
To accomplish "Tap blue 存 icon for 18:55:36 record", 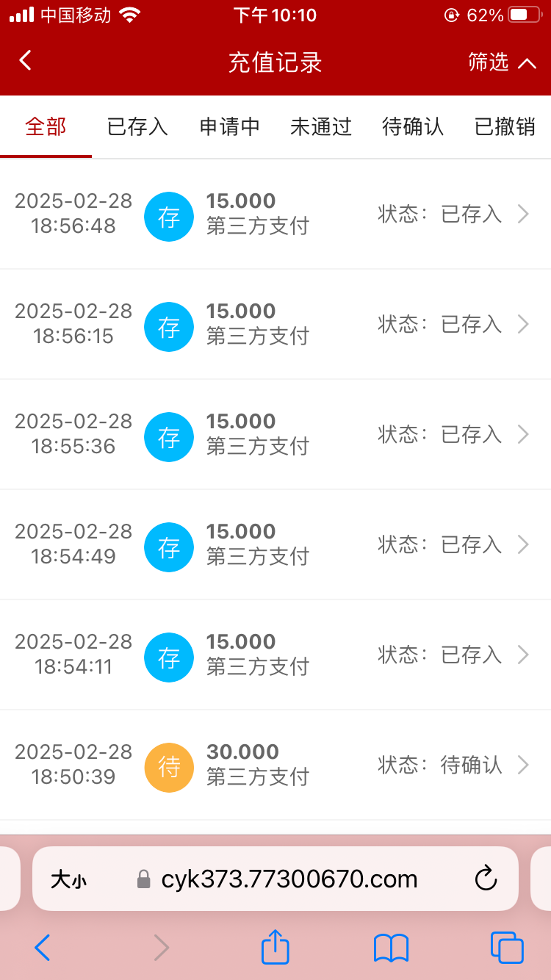I will [x=169, y=437].
